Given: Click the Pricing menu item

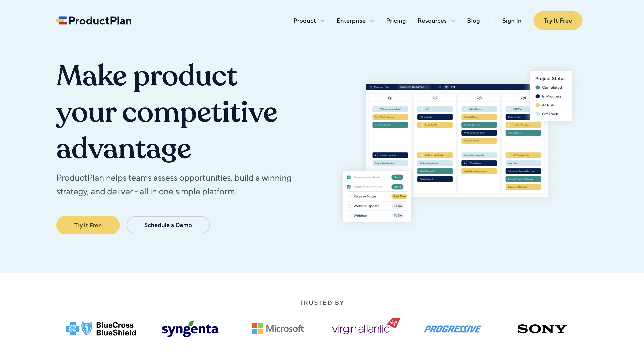Looking at the screenshot, I should pyautogui.click(x=396, y=20).
